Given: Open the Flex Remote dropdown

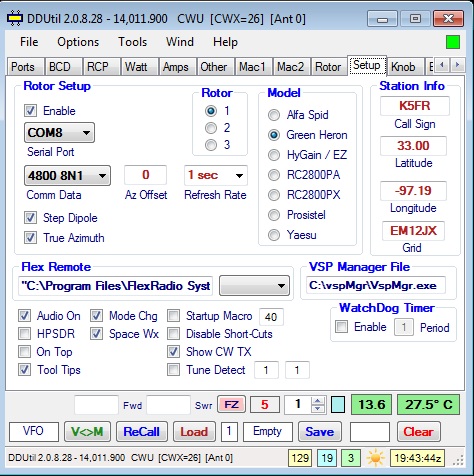Looking at the screenshot, I should pyautogui.click(x=254, y=286).
